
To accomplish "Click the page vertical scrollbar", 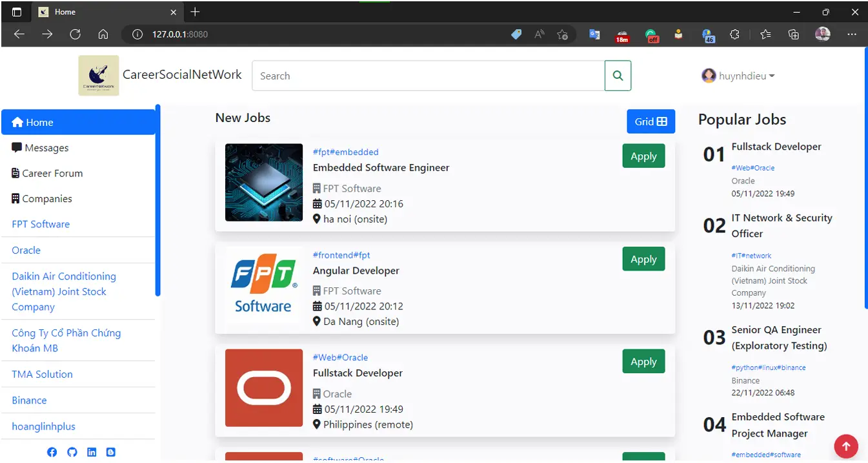I will (865, 179).
